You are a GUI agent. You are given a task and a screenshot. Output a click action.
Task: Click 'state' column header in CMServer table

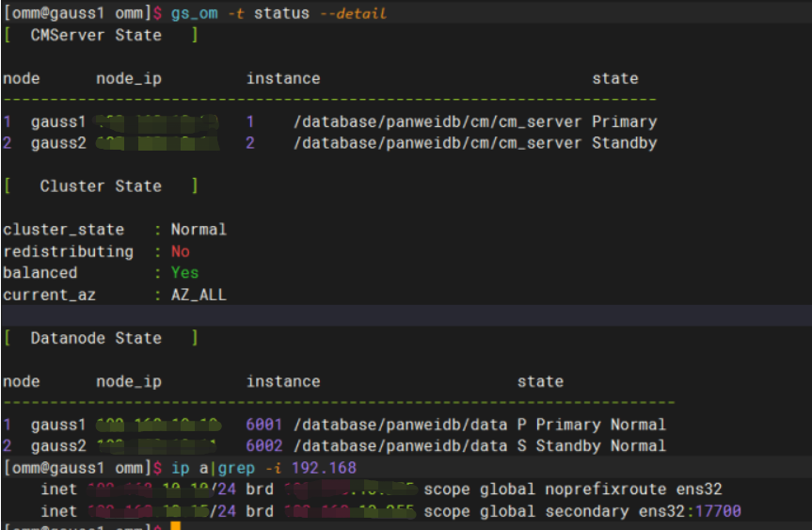[x=615, y=78]
